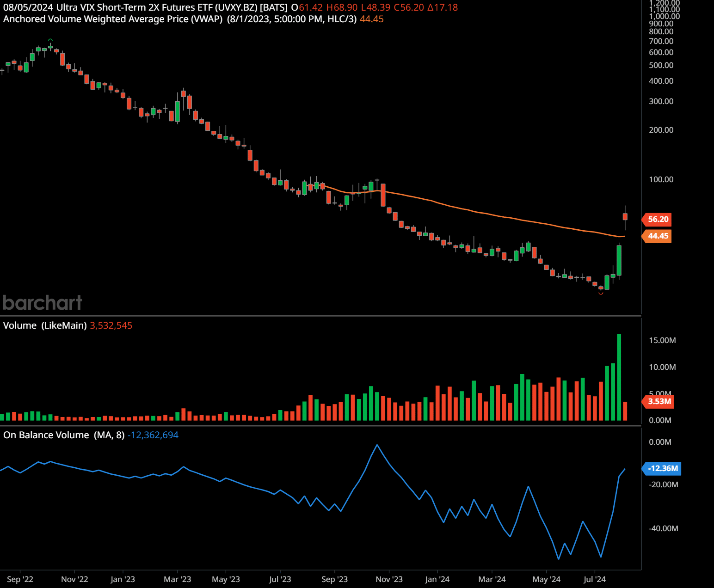The width and height of the screenshot is (714, 588).
Task: Click the open price value 61.42
Action: click(x=310, y=7)
